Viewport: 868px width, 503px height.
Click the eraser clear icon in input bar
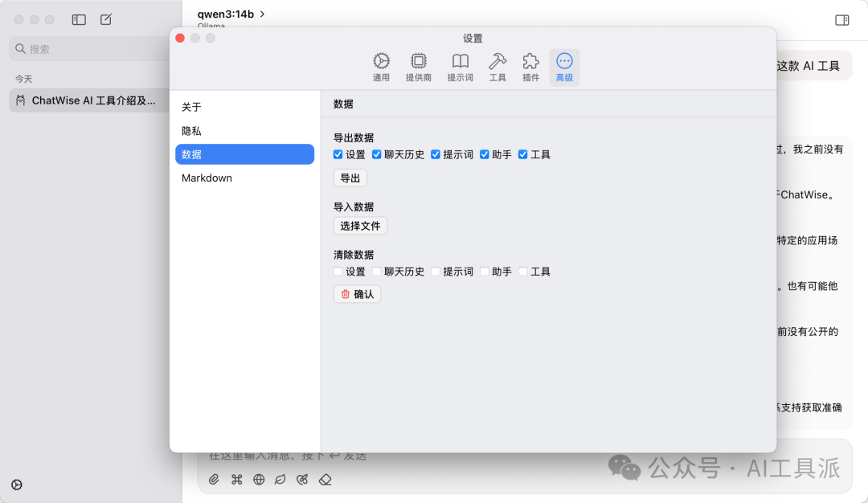[x=325, y=479]
